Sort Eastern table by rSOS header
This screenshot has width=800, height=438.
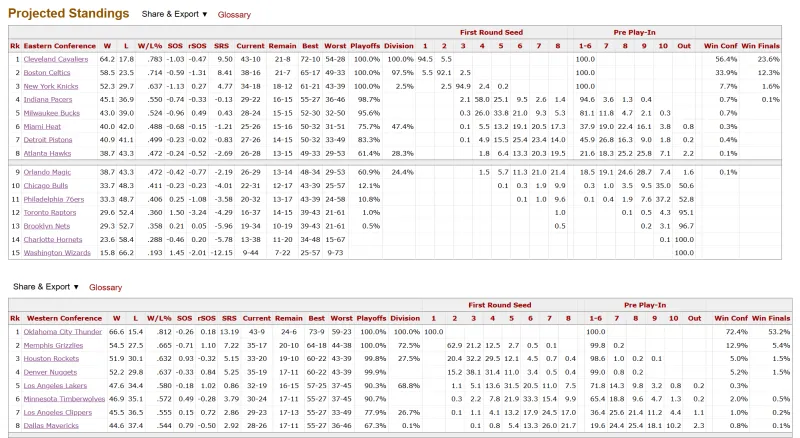[197, 46]
